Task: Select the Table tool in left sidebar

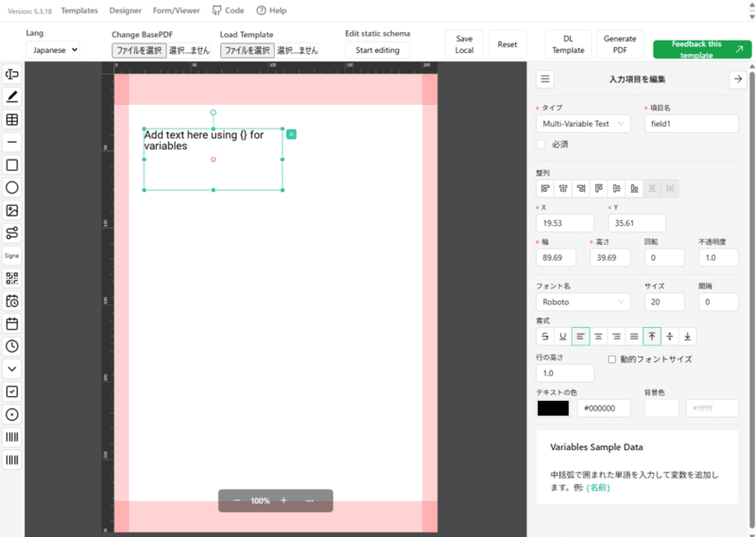Action: pos(12,120)
